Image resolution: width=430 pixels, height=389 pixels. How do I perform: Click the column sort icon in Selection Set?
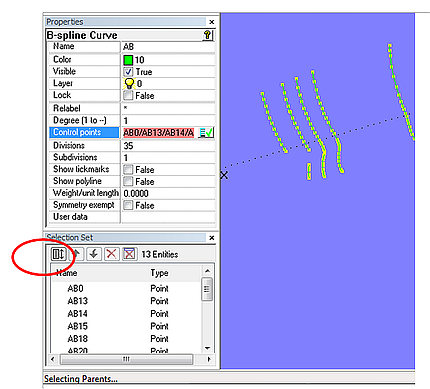[59, 254]
